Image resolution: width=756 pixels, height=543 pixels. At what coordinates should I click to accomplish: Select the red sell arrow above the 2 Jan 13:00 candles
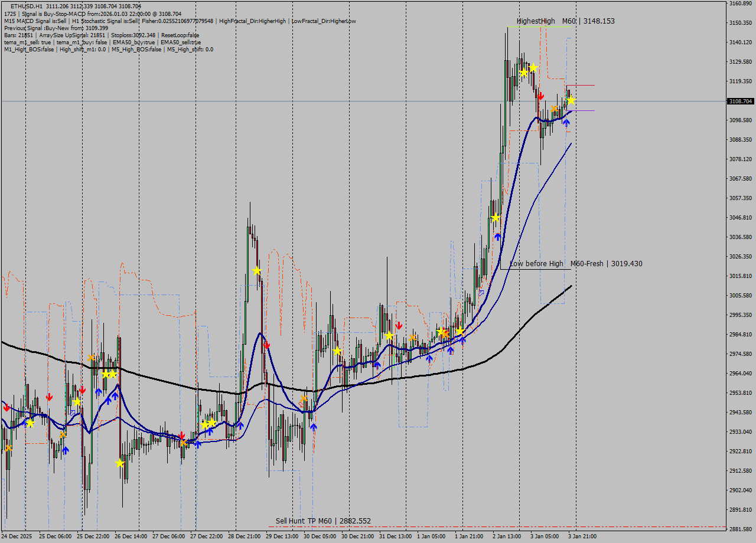pos(541,96)
